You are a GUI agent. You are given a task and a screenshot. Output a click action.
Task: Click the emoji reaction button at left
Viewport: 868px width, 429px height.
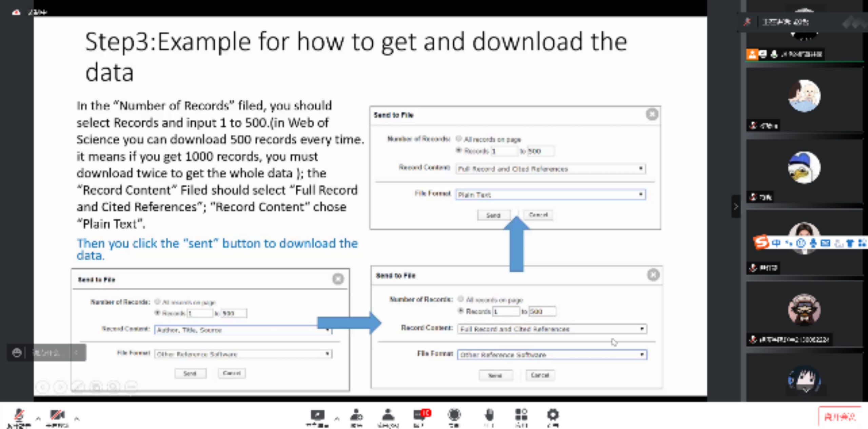(x=17, y=353)
